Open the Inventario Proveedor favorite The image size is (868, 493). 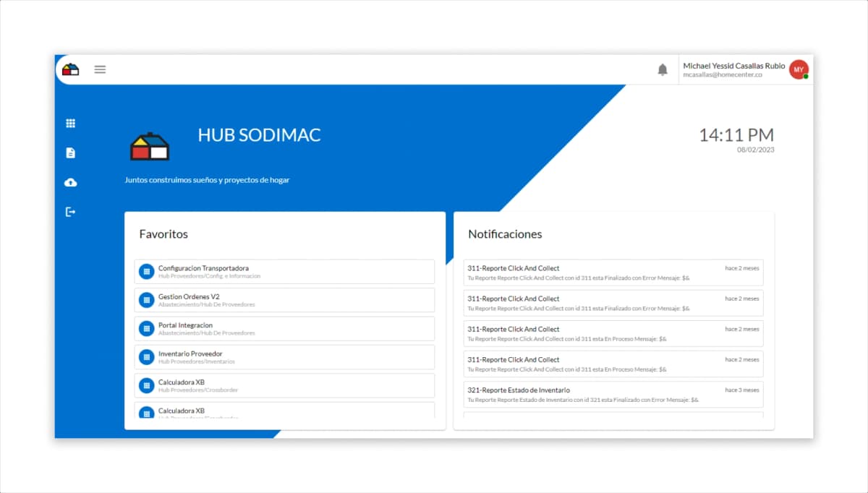284,357
